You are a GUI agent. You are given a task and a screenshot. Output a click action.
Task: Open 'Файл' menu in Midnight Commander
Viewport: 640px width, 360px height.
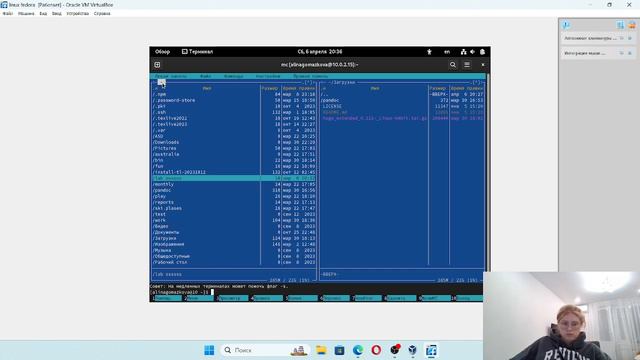[x=206, y=76]
